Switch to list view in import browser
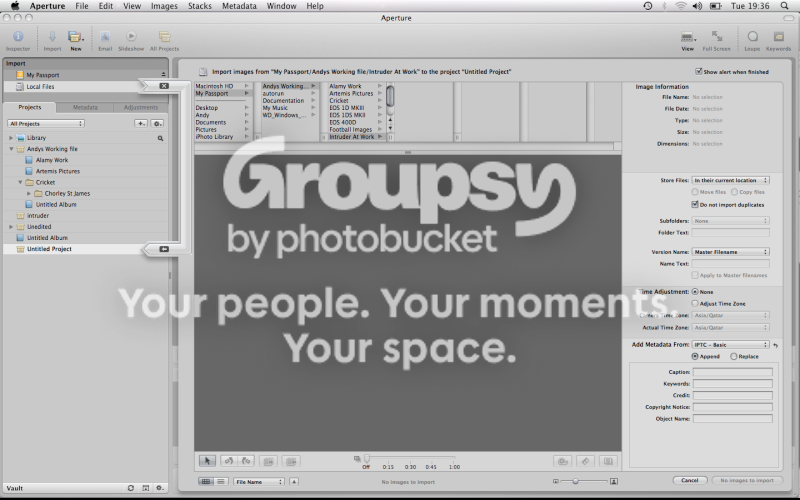 click(x=221, y=481)
